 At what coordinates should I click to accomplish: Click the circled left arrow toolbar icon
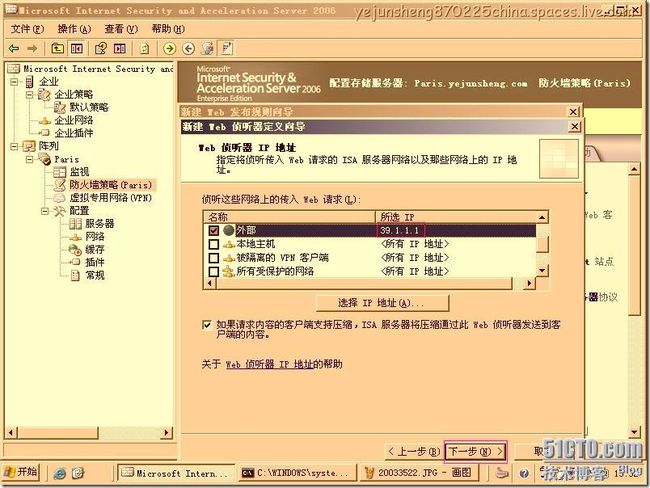point(189,49)
